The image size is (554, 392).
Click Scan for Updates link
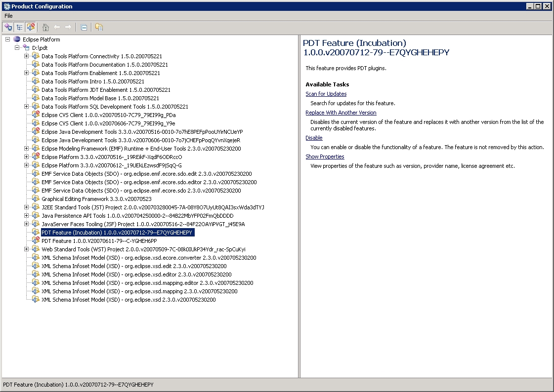[x=326, y=94]
